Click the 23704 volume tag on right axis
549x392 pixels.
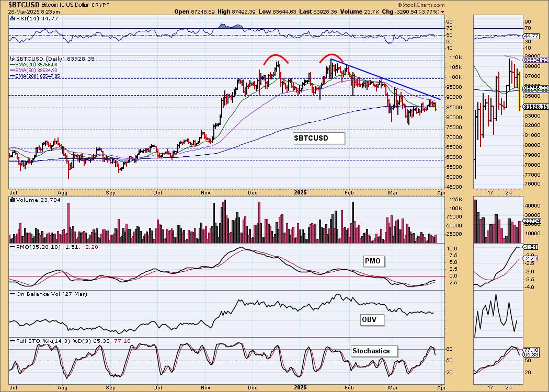point(532,221)
